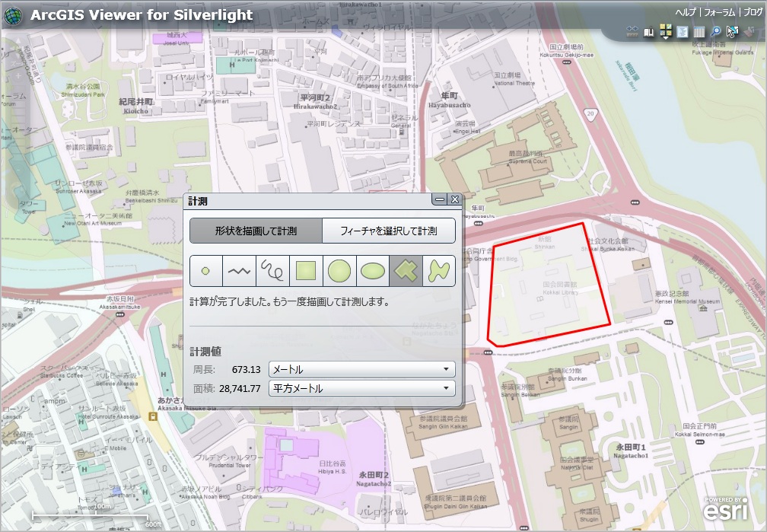Open the ヘルプ link
The height and width of the screenshot is (532, 767).
(686, 12)
